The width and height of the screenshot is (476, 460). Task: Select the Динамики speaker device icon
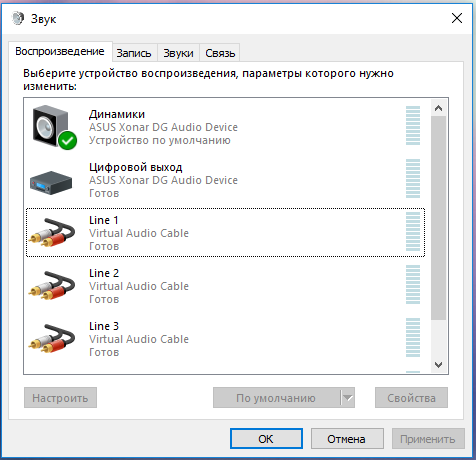(x=51, y=126)
